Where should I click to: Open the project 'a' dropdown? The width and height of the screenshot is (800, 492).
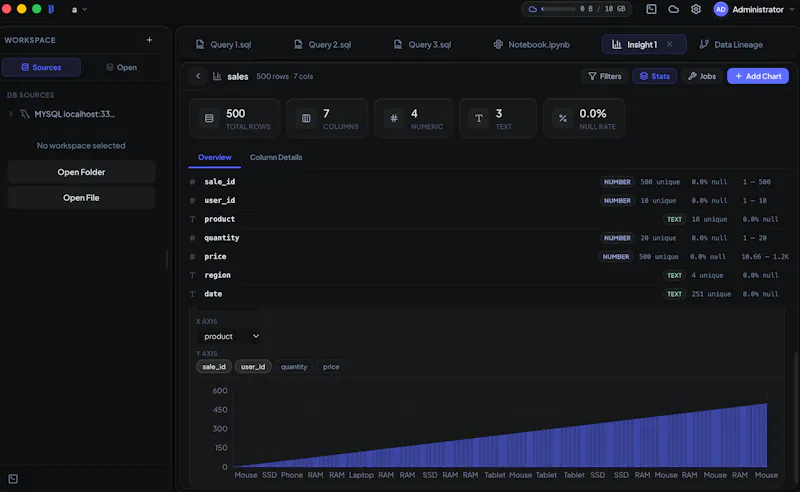click(79, 9)
